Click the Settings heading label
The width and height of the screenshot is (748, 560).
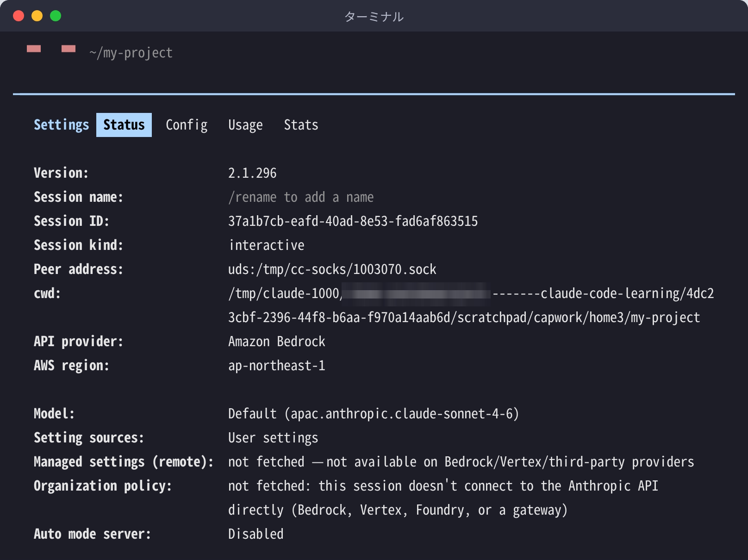(x=61, y=125)
